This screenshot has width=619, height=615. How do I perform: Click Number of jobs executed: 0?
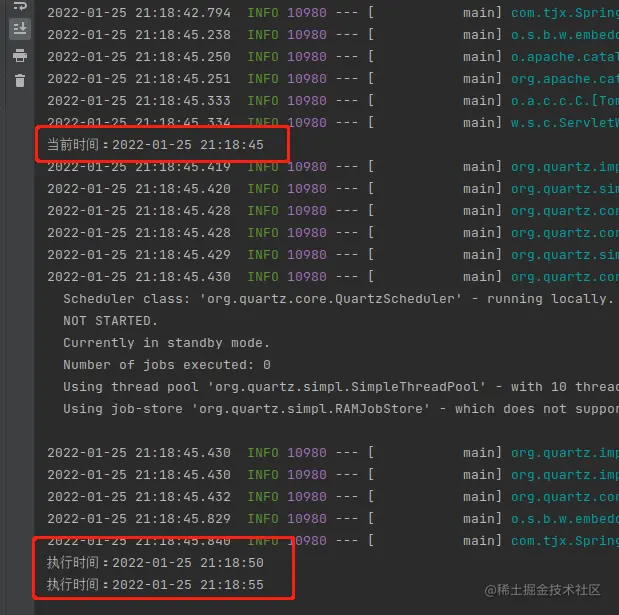pos(167,365)
